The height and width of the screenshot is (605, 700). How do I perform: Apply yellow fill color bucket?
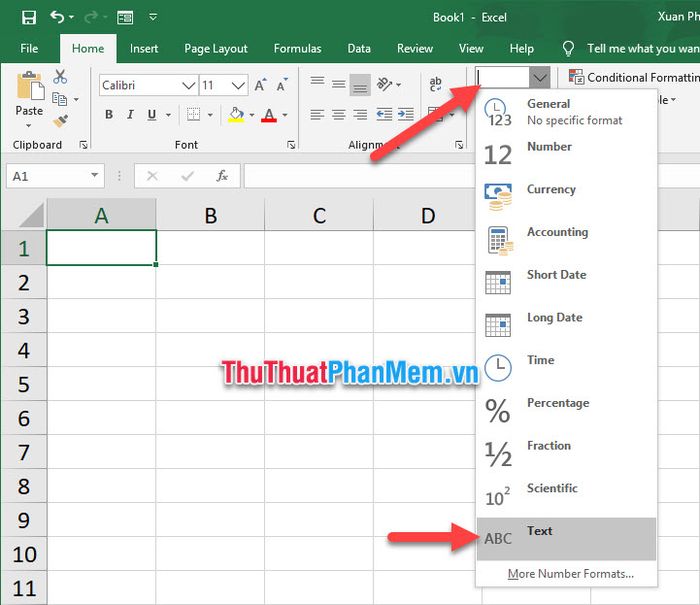coord(237,115)
